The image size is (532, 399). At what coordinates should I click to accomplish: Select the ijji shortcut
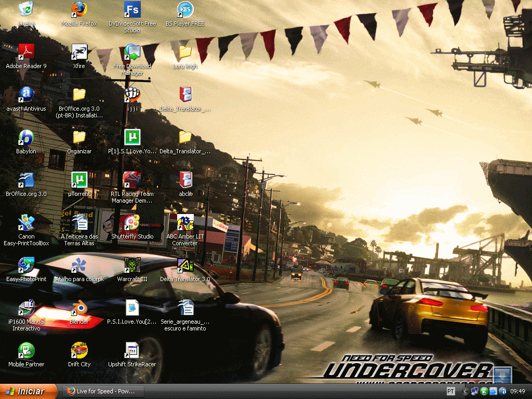pyautogui.click(x=132, y=95)
